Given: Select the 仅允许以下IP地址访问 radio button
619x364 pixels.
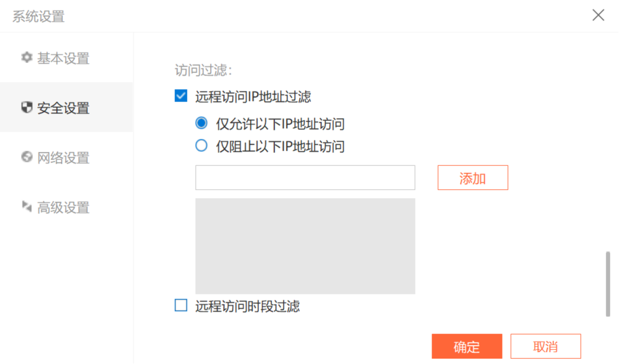Looking at the screenshot, I should coord(201,123).
